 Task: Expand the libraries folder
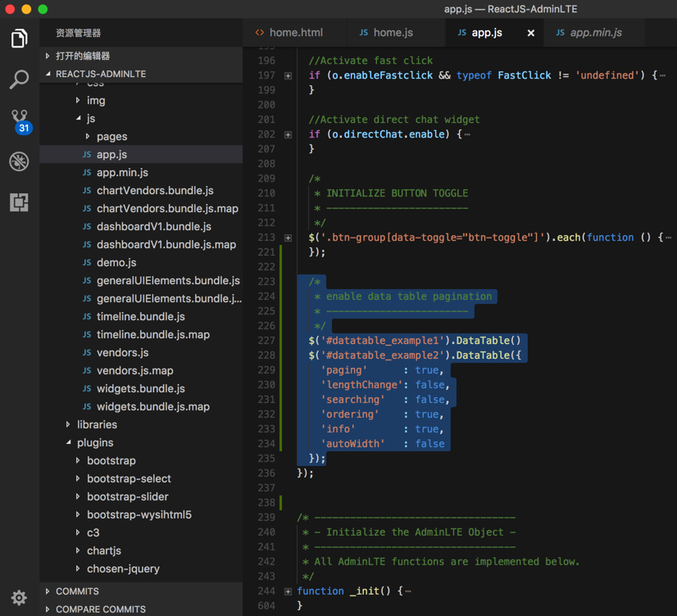97,424
